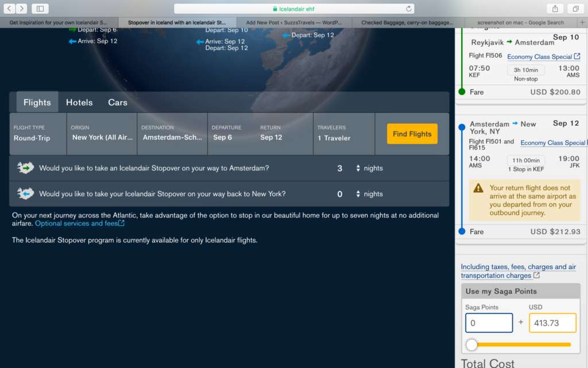Click the Saga Points slider handle
This screenshot has width=588, height=368.
(x=471, y=344)
